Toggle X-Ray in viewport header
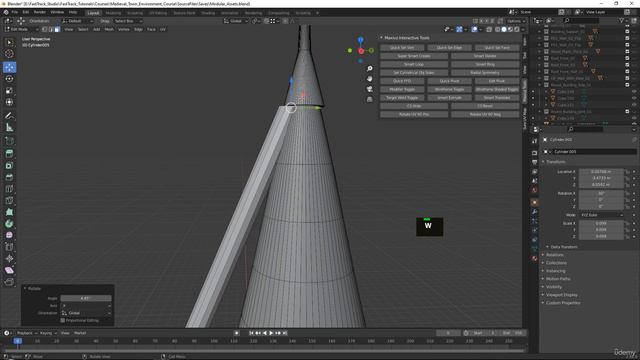The height and width of the screenshot is (360, 640). 489,29
